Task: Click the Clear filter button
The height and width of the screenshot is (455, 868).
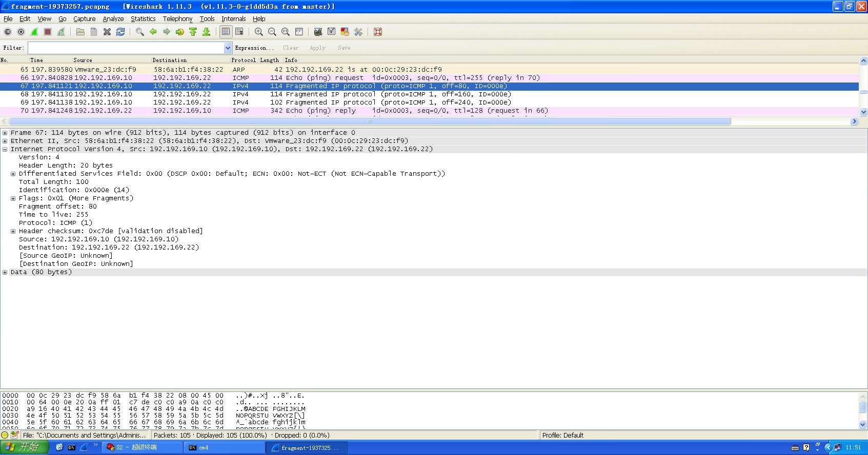Action: (x=291, y=48)
